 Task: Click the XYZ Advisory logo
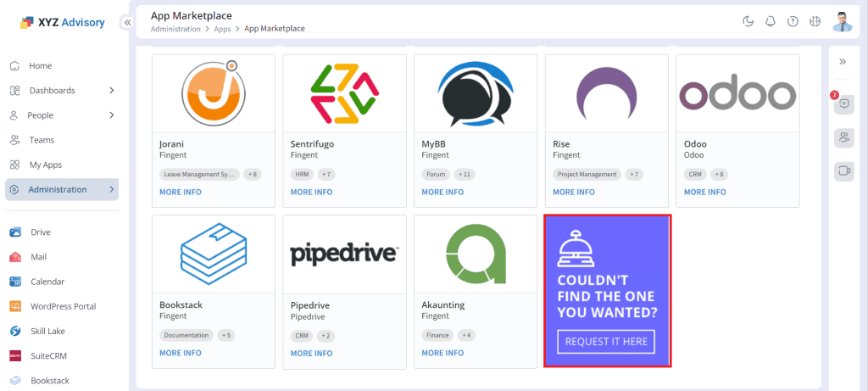coord(62,23)
